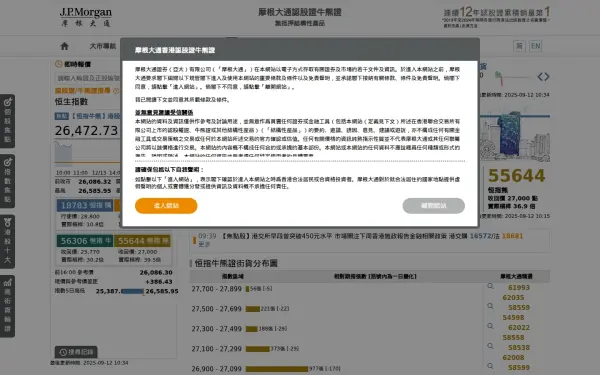The image size is (600, 375).
Task: Click the 指數區域 column header
Action: coord(233,276)
